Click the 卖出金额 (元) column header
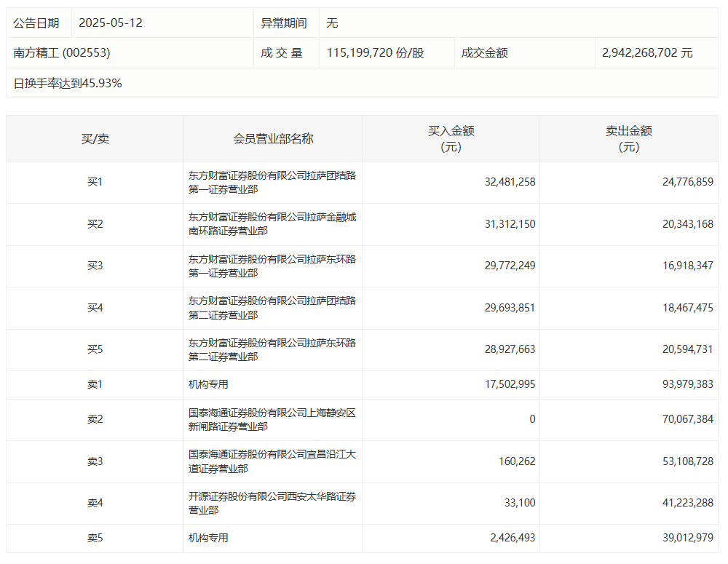 (628, 138)
